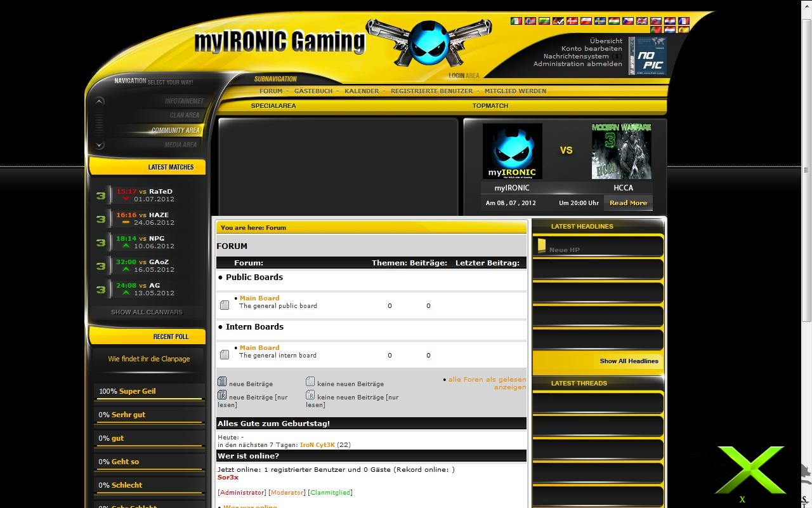The width and height of the screenshot is (812, 508).
Task: Select the Polish flag language
Action: tap(586, 21)
